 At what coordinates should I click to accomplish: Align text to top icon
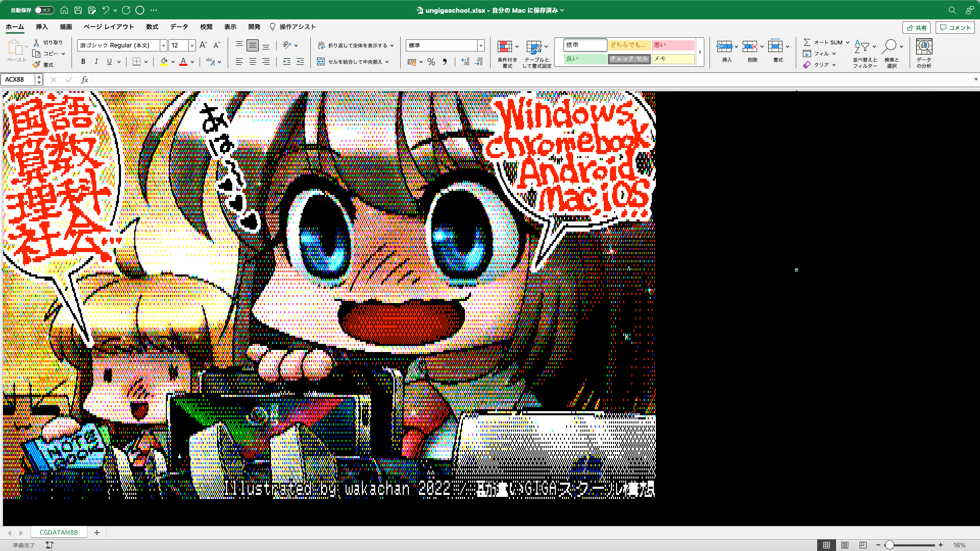tap(239, 45)
